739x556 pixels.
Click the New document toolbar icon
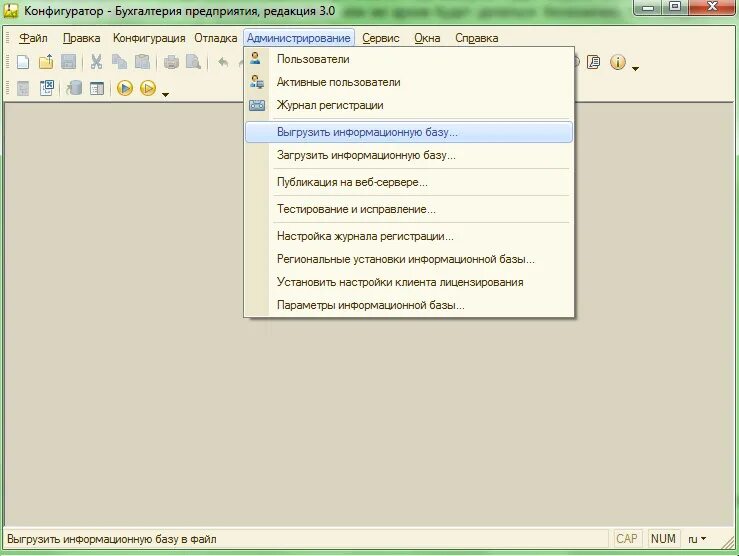pos(23,62)
